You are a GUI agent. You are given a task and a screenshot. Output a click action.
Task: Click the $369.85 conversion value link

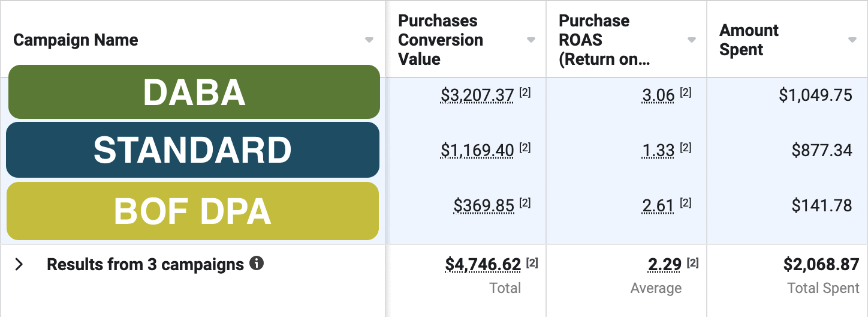(484, 206)
